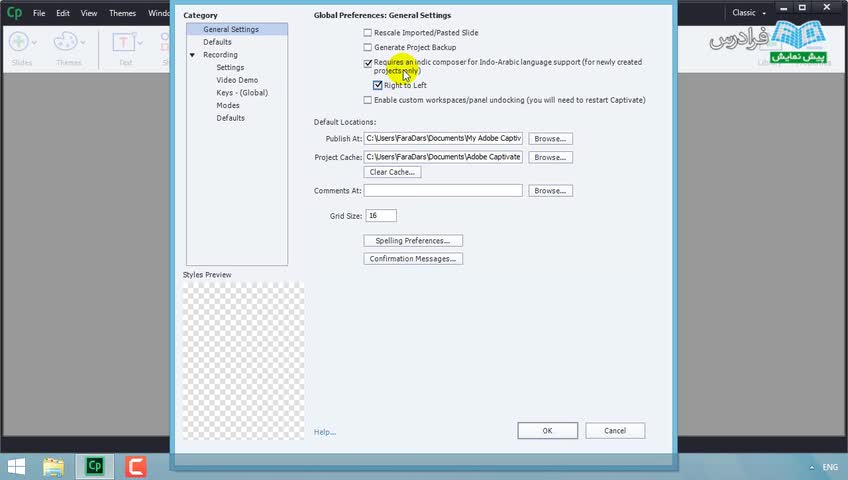Click the Slides toolbar icon

tap(18, 42)
